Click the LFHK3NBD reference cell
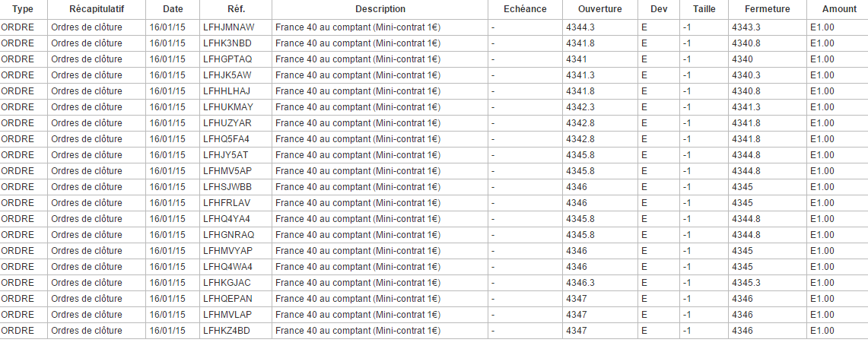The image size is (868, 349). click(227, 43)
